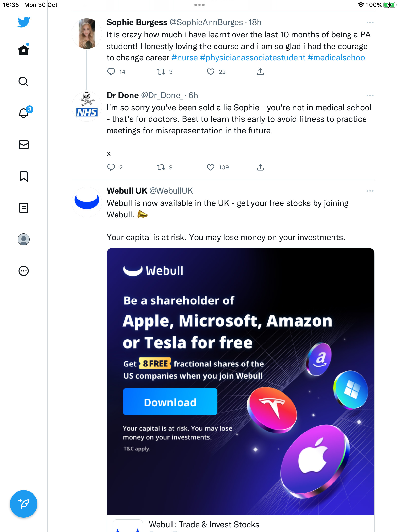The width and height of the screenshot is (399, 532).
Task: Open the More circle menu in sidebar
Action: click(x=24, y=271)
